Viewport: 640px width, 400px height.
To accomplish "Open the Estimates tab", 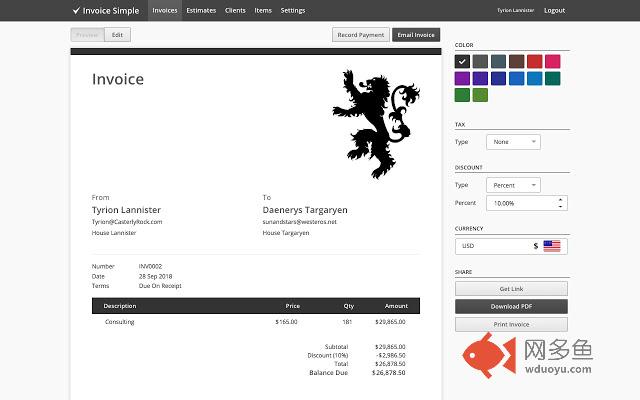I will coord(201,10).
